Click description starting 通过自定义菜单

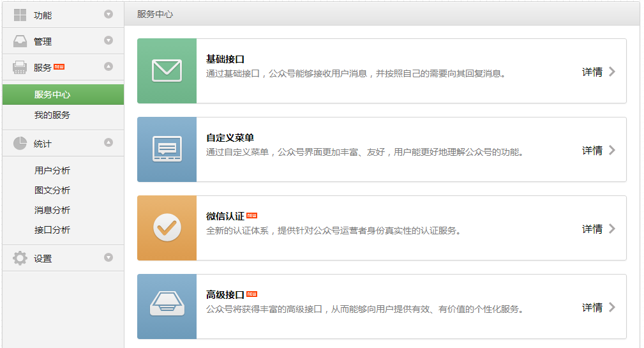(x=364, y=152)
